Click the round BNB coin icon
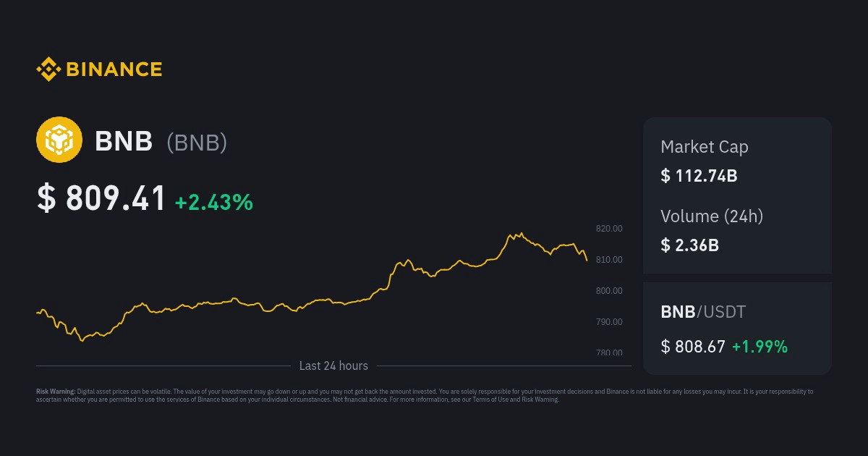868x456 pixels. pos(59,140)
